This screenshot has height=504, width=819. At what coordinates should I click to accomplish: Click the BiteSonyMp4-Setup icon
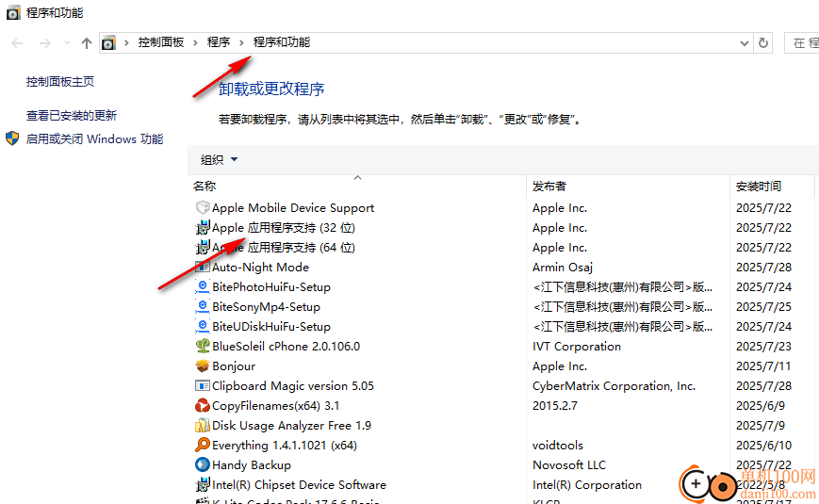[x=203, y=306]
